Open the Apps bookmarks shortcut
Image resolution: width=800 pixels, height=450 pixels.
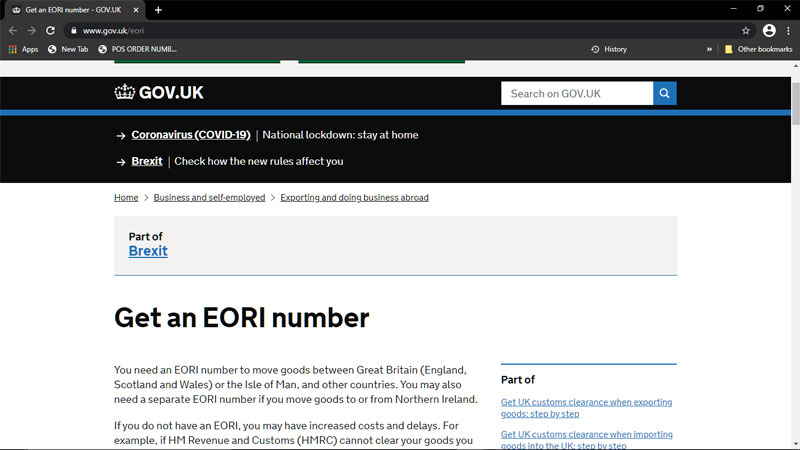click(23, 49)
